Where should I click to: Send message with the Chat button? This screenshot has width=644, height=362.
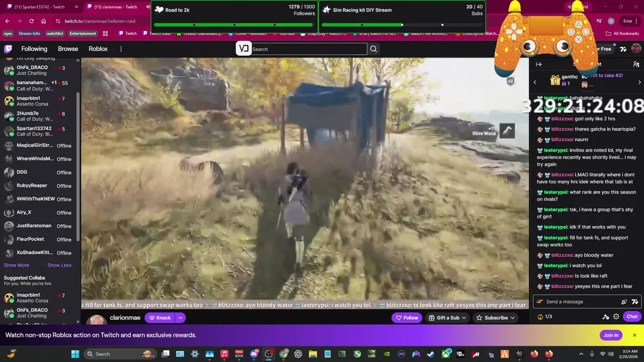tap(632, 317)
